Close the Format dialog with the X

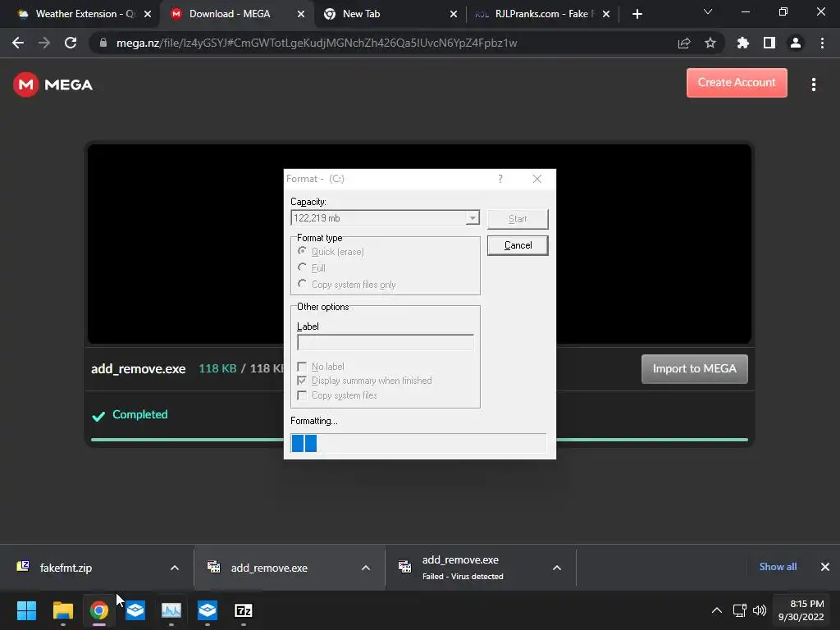(x=536, y=179)
